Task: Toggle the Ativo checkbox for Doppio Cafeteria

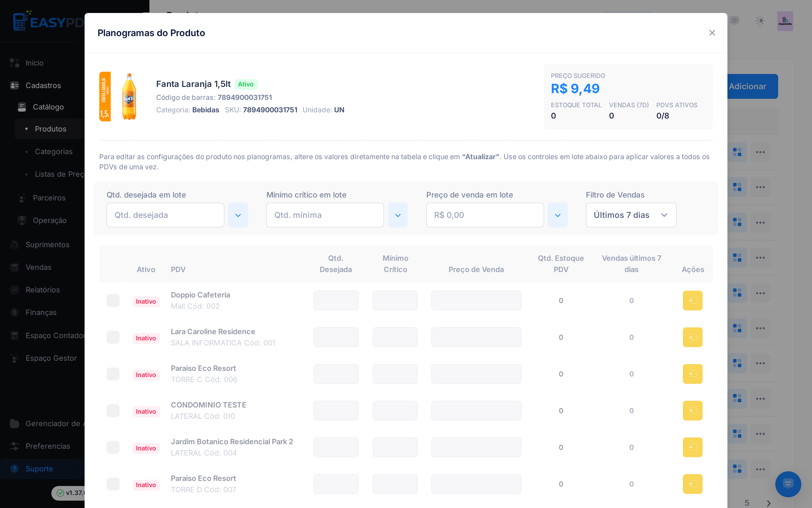Action: point(113,300)
